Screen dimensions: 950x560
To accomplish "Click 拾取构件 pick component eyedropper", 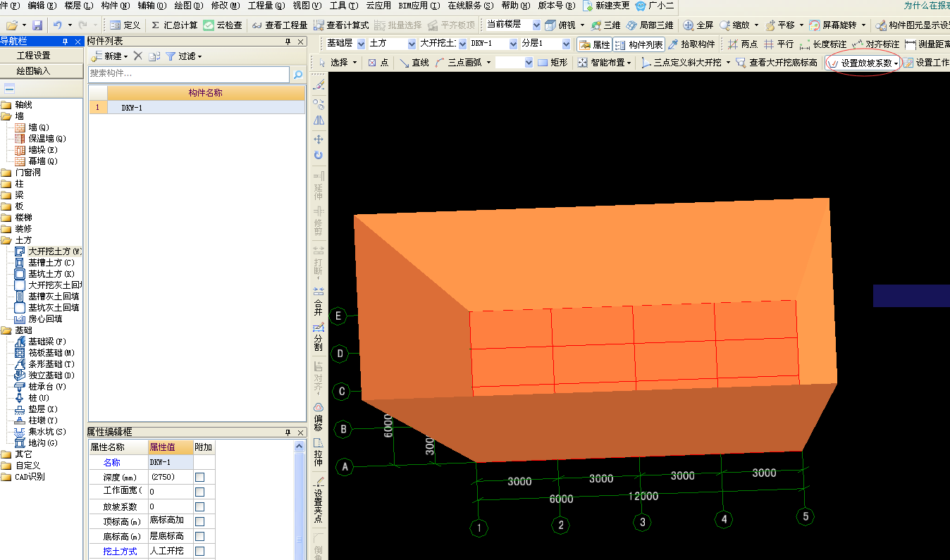I will pyautogui.click(x=691, y=44).
